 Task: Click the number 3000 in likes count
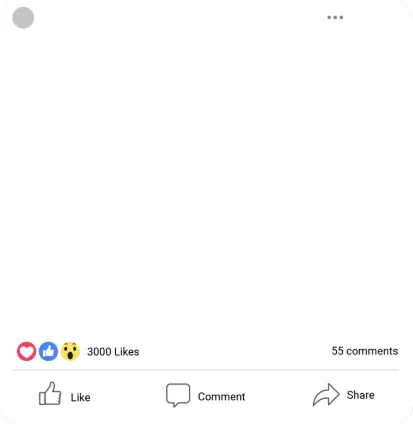[x=99, y=352]
